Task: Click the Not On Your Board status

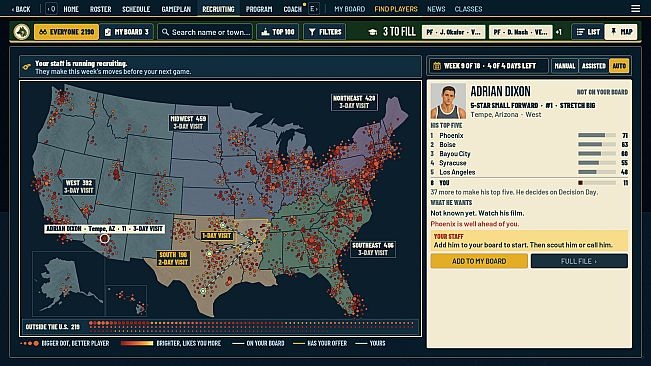Action: click(x=602, y=92)
